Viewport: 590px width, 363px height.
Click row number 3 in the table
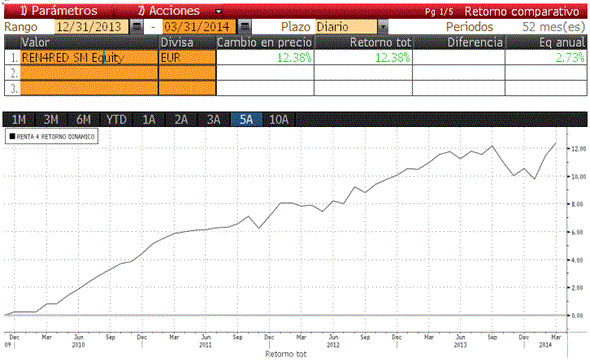coord(14,88)
